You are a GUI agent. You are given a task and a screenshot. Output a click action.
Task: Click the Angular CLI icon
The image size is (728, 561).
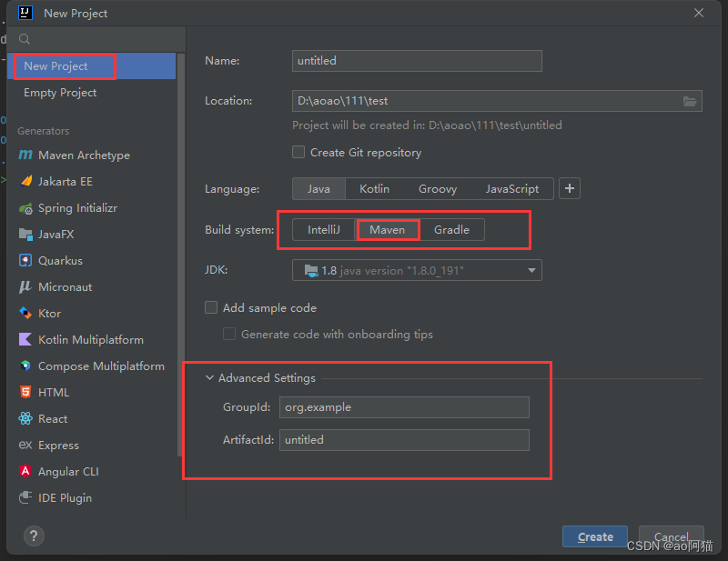(x=25, y=471)
